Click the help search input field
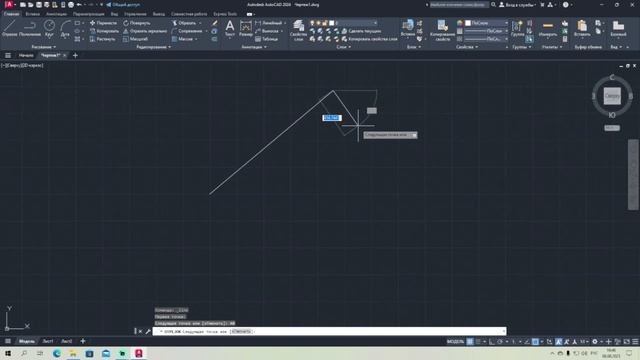Viewport: 640px width, 360px height. point(459,4)
